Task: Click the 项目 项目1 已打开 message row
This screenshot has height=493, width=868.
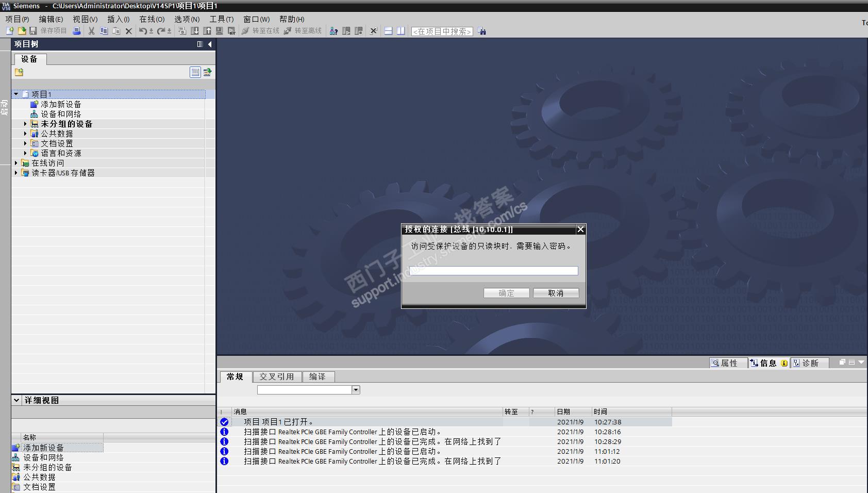Action: point(446,422)
